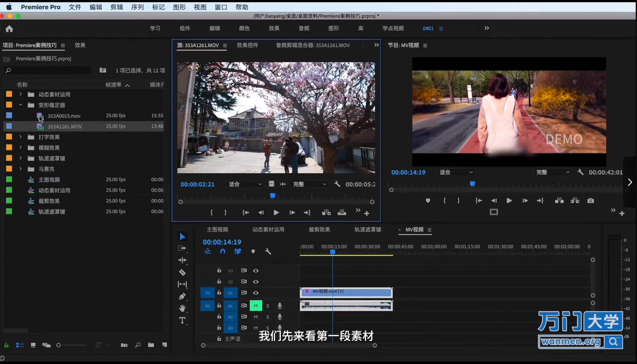637x364 pixels.
Task: Play the clip in the program monitor
Action: (509, 200)
